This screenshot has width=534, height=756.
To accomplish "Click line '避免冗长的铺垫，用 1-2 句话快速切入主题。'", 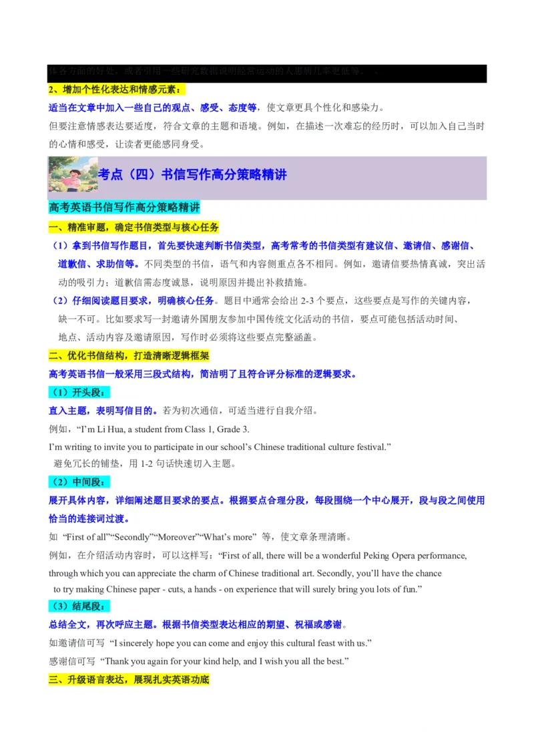I will pyautogui.click(x=145, y=464).
